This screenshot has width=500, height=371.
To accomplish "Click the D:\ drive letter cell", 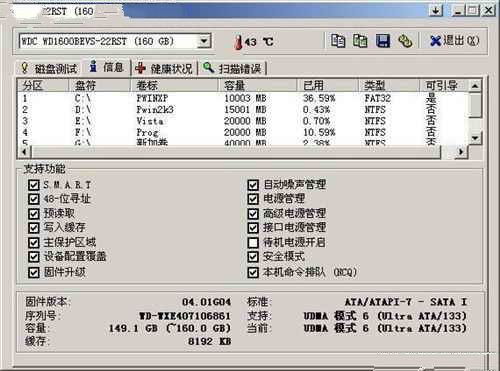I will 83,109.
